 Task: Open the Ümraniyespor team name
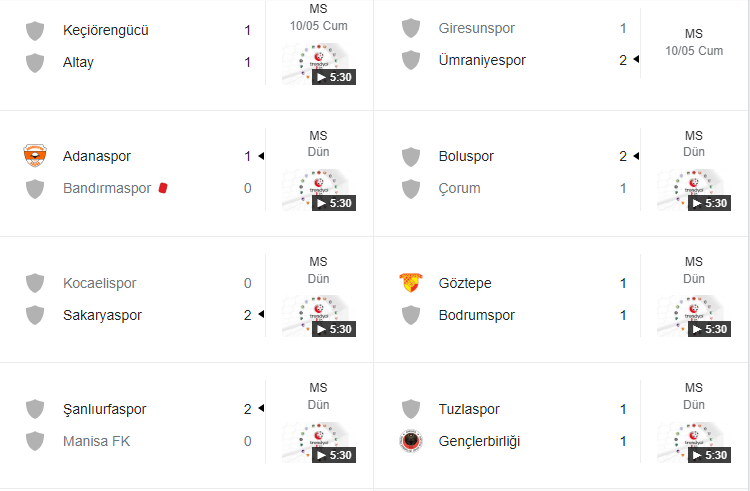tap(482, 60)
